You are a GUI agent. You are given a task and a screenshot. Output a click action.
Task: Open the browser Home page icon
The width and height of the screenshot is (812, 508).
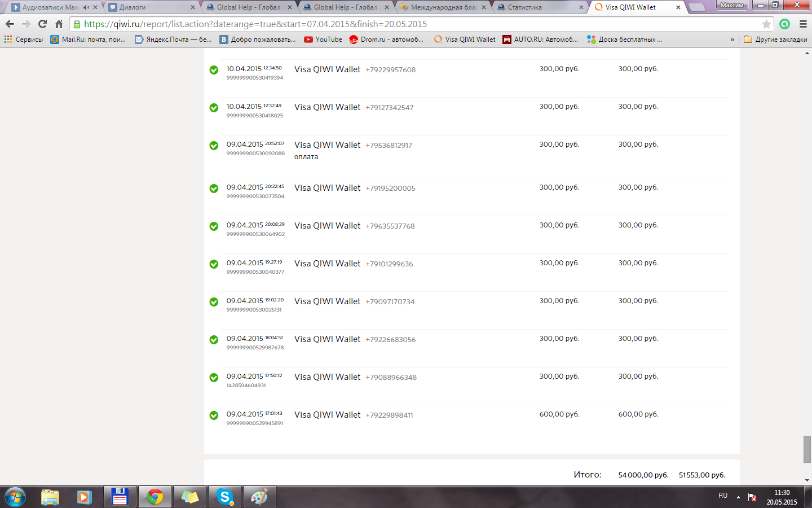(x=59, y=24)
